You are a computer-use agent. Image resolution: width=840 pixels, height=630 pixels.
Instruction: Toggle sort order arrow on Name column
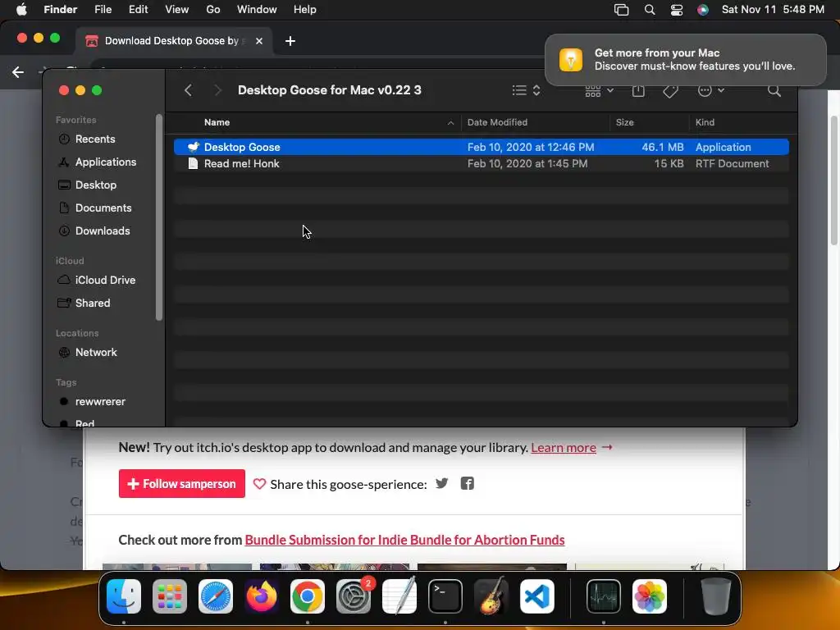pos(450,123)
